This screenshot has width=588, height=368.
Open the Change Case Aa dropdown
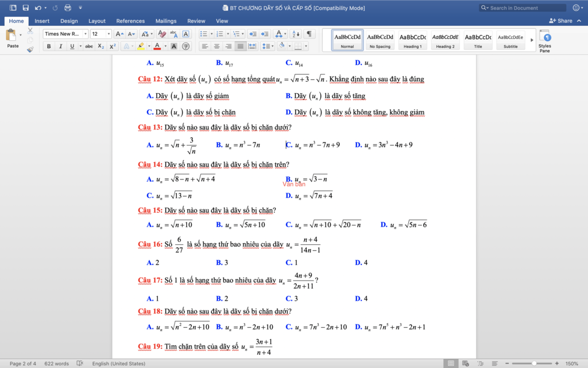coord(146,34)
